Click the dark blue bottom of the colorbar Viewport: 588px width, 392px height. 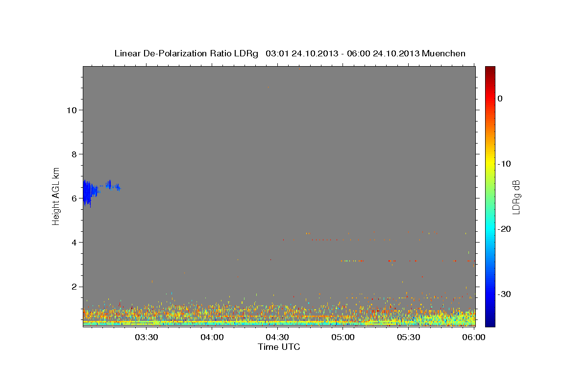(x=490, y=323)
